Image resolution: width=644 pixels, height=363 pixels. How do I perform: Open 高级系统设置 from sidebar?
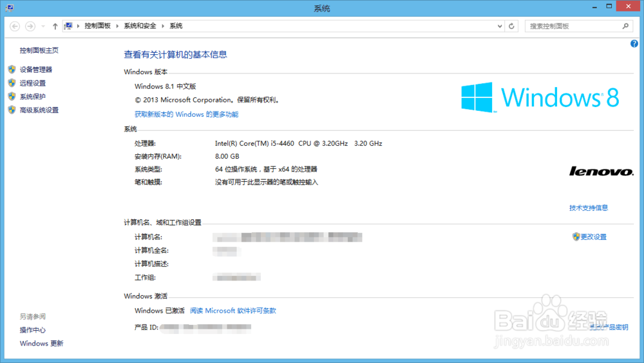pyautogui.click(x=39, y=110)
